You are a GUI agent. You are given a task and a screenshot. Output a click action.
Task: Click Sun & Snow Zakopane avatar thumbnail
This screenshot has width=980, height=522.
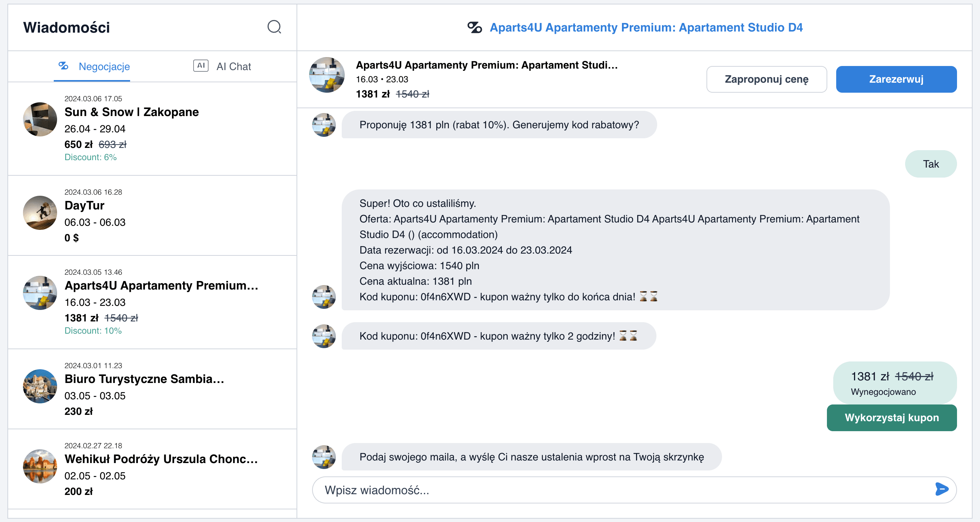[40, 119]
